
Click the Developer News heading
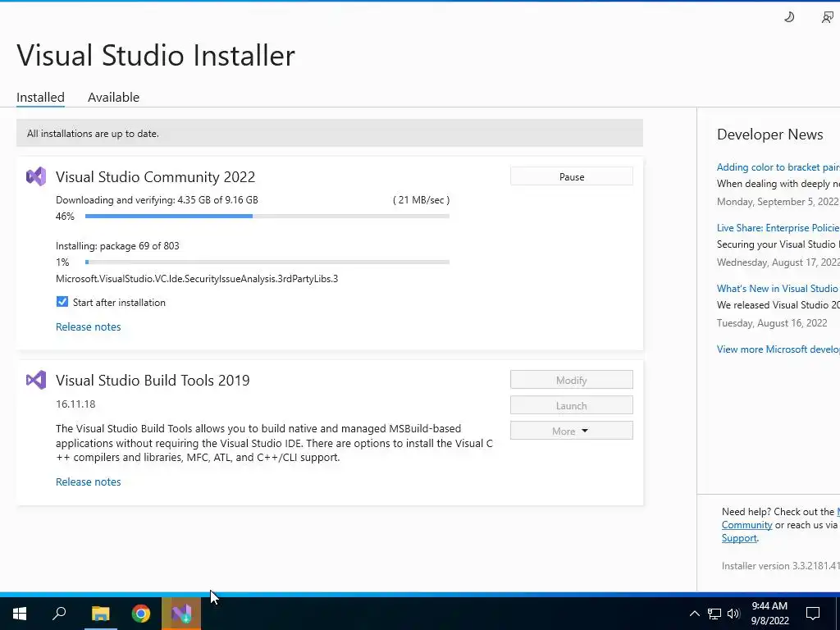(x=769, y=135)
